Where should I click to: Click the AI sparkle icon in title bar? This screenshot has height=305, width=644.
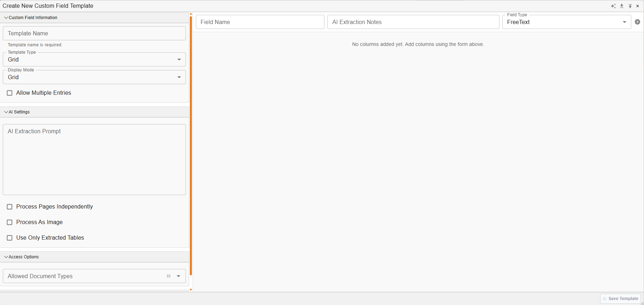click(x=613, y=6)
